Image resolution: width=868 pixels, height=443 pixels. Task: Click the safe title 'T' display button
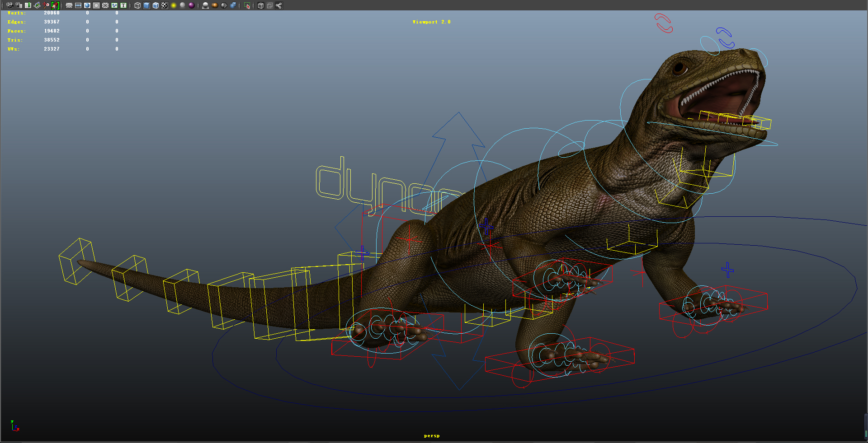tap(123, 5)
